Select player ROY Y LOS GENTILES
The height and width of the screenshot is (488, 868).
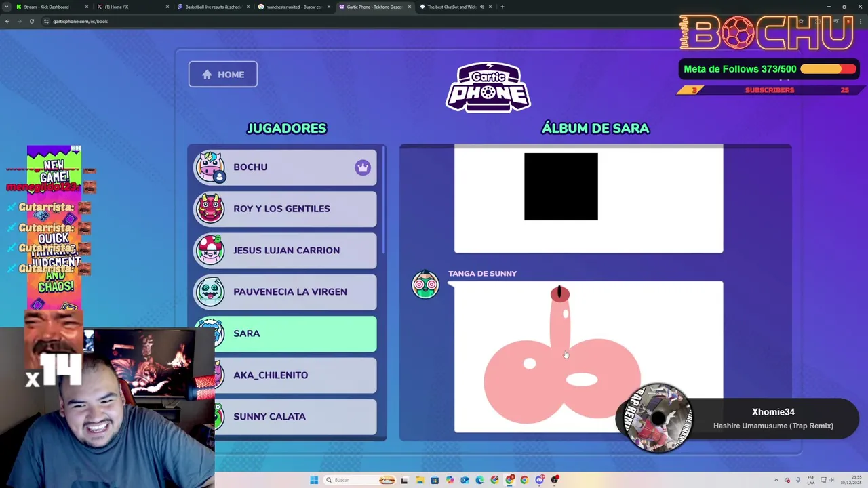pyautogui.click(x=285, y=209)
